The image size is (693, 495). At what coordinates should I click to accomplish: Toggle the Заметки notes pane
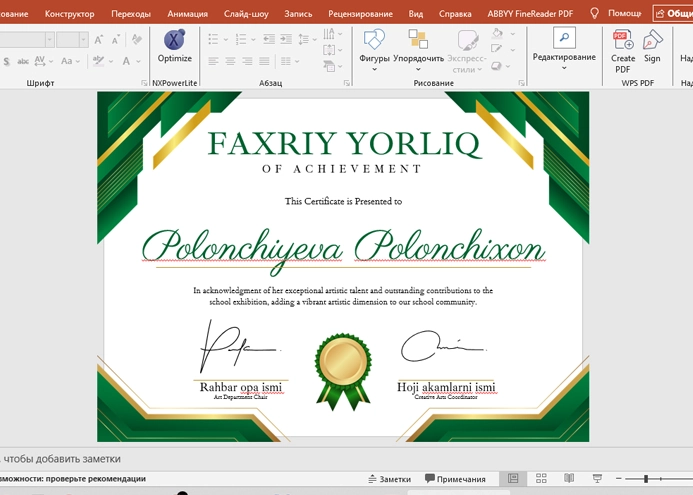click(389, 479)
